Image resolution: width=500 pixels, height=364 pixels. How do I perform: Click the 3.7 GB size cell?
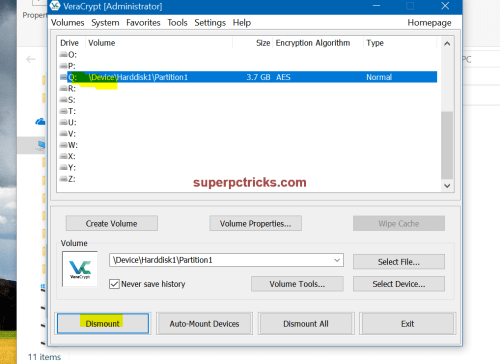(x=258, y=77)
